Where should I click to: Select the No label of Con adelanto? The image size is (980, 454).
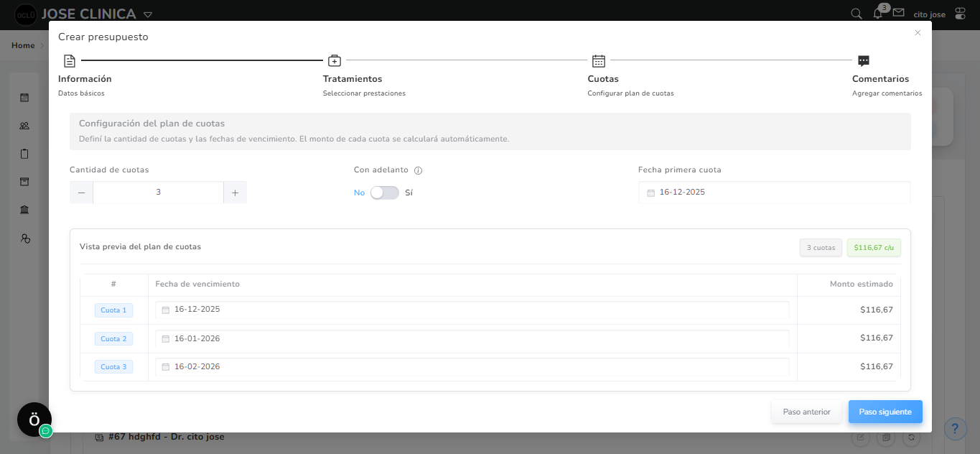359,193
